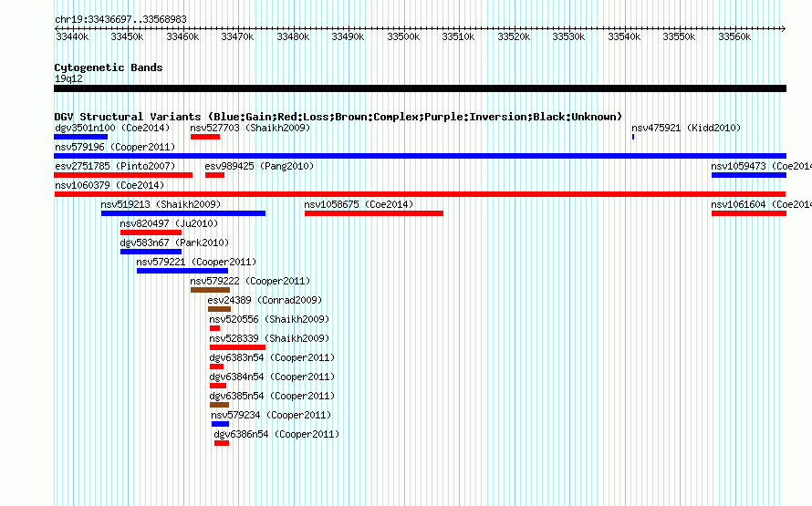Open nsv579234 (Cooper2011) variant label
Viewport: 812px width, 506px height.
271,415
